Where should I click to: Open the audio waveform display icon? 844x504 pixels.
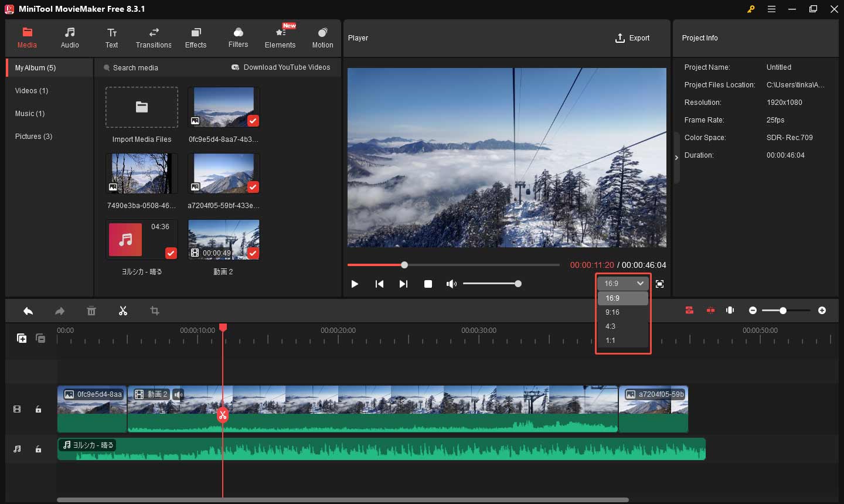click(730, 310)
